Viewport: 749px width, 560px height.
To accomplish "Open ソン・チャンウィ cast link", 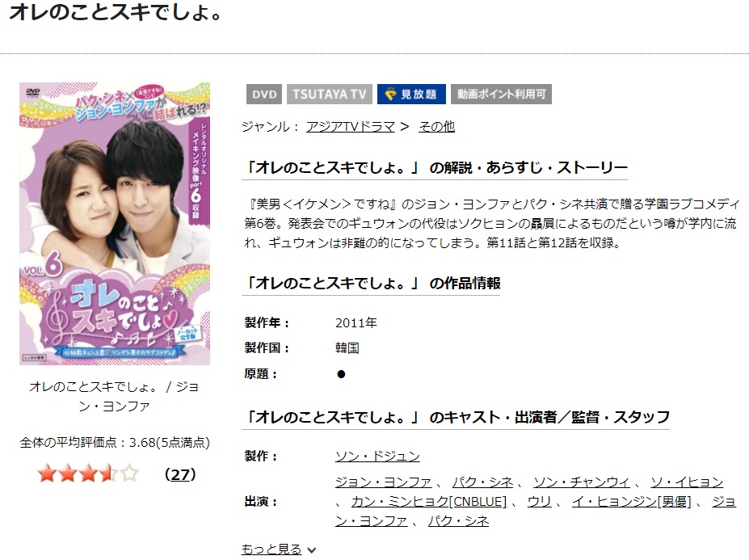I will 582,482.
